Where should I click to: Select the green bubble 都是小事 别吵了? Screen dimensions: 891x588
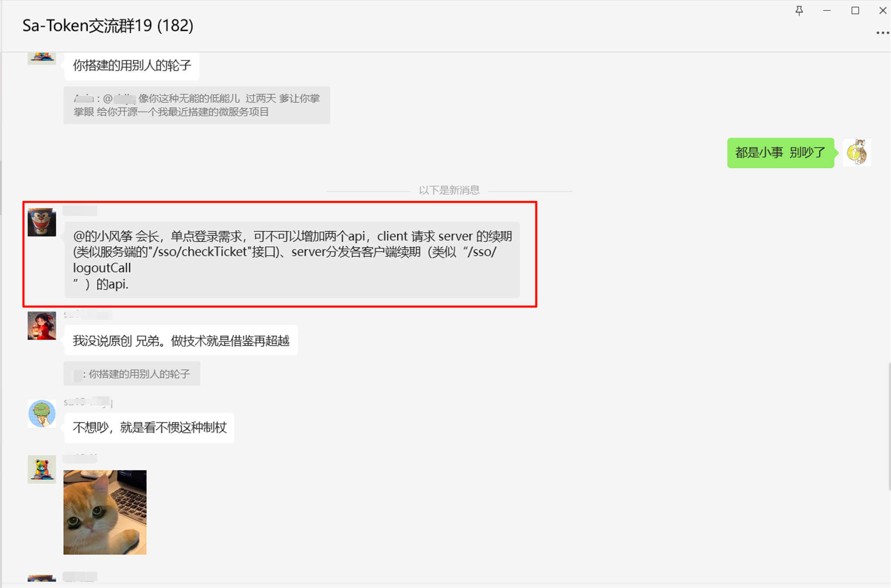(780, 152)
